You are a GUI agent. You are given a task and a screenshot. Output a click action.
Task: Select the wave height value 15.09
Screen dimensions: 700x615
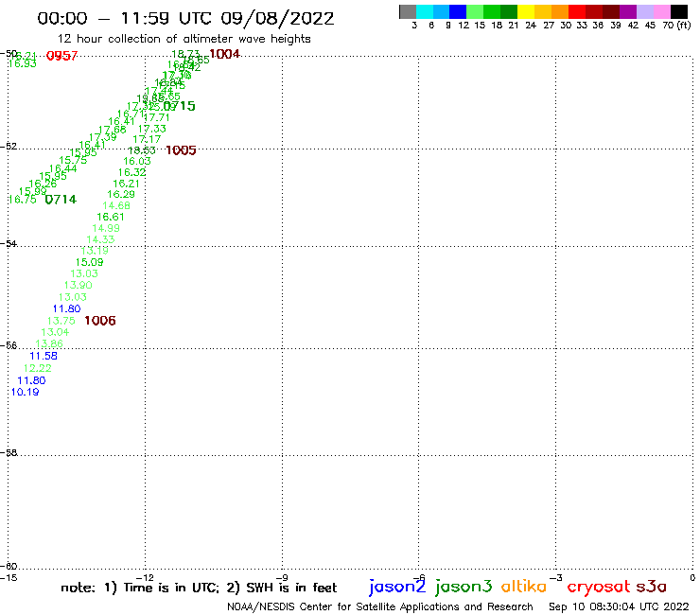tap(89, 263)
